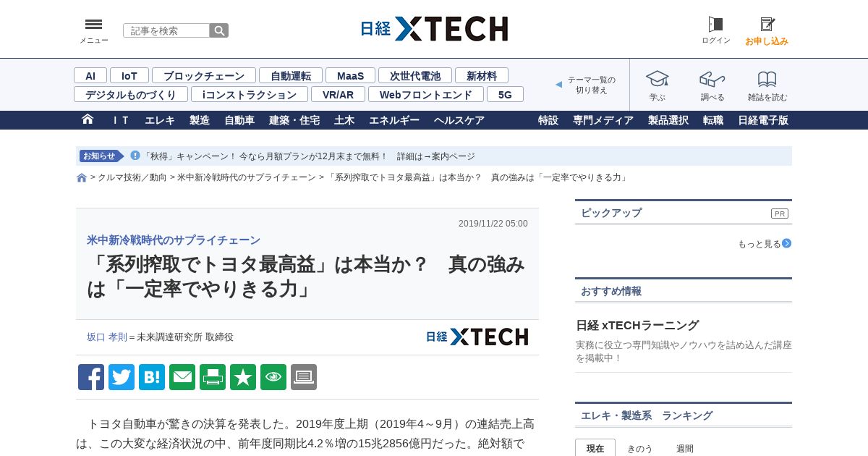Toggle テーマ一覧の切り替え arrow
This screenshot has height=456, width=868.
(x=558, y=85)
